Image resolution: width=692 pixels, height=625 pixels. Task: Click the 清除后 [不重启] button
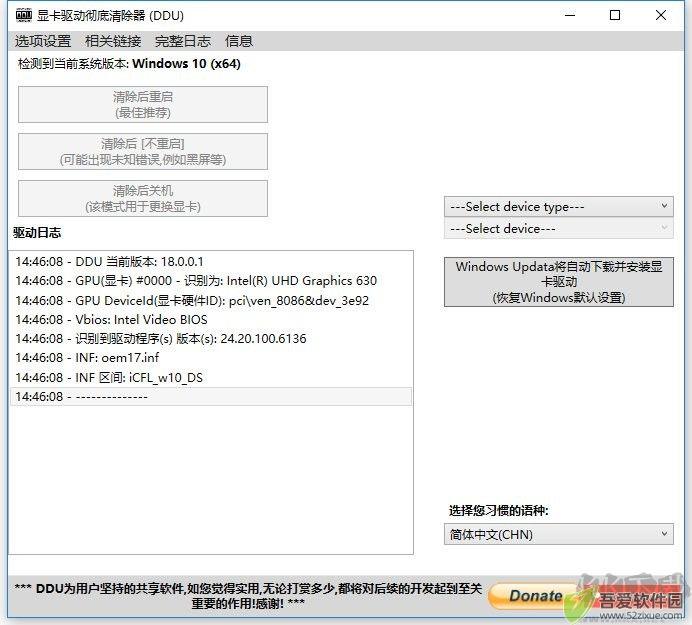tap(143, 151)
